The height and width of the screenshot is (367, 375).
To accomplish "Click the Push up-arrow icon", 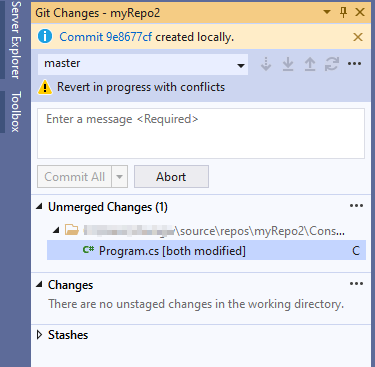I will (x=310, y=64).
